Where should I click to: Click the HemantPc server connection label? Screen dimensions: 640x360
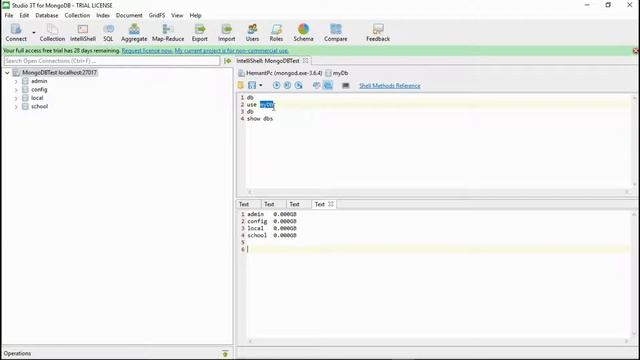[x=284, y=73]
